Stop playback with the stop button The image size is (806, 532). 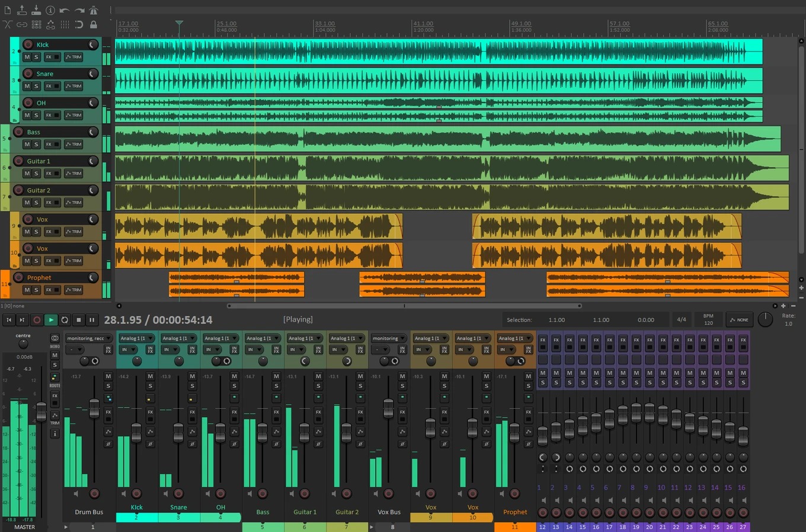[x=79, y=320]
